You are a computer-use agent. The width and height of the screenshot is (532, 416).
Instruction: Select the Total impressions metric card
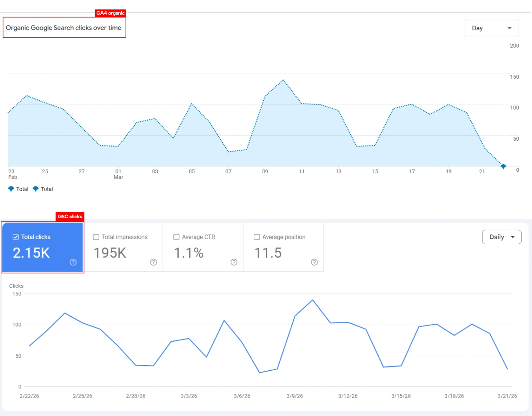tap(123, 247)
